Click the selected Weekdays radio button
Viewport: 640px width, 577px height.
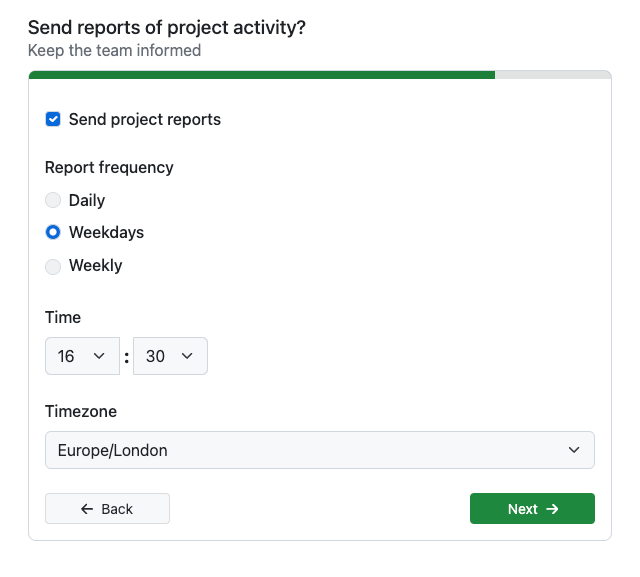tap(53, 232)
